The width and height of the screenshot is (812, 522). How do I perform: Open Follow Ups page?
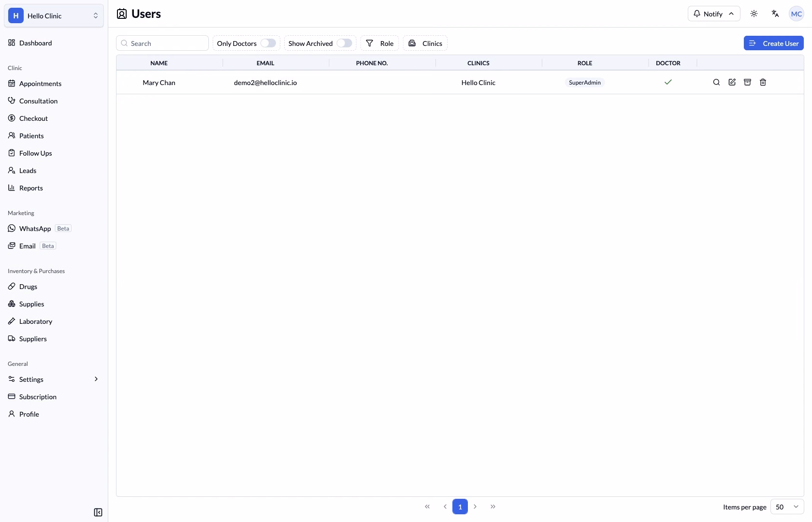pos(54,153)
